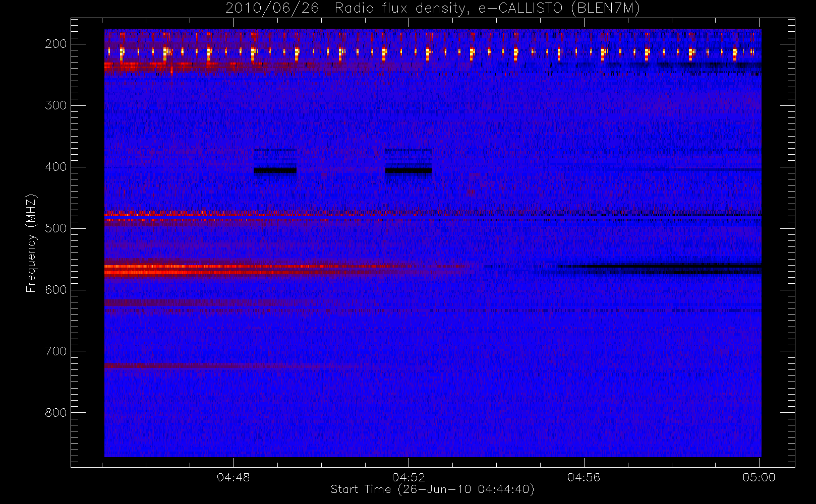The width and height of the screenshot is (816, 504).
Task: Click the 05:00 time tick label
Action: click(x=759, y=477)
